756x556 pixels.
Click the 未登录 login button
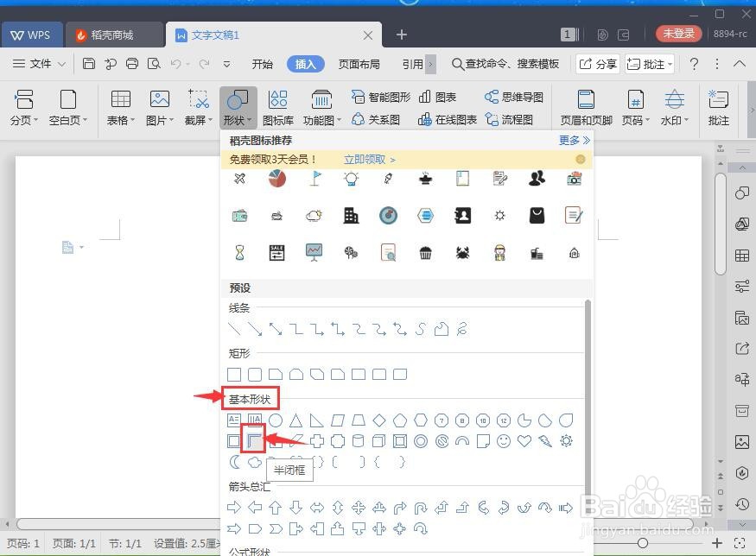point(678,34)
